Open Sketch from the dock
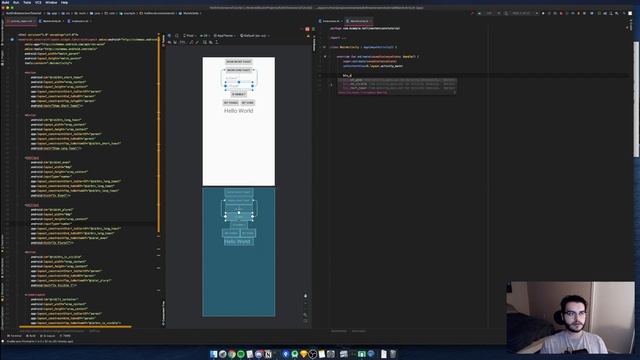 (304, 354)
